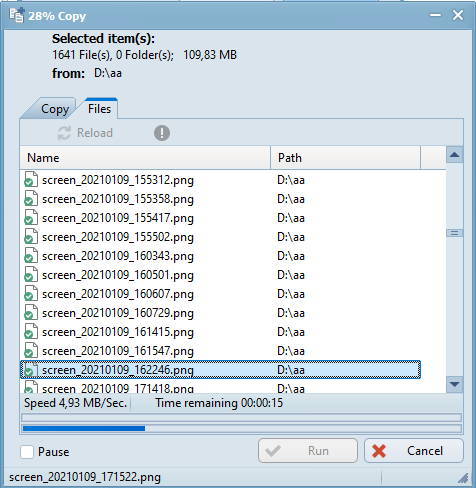This screenshot has width=476, height=488.
Task: Click the Reload button label
Action: [x=95, y=133]
